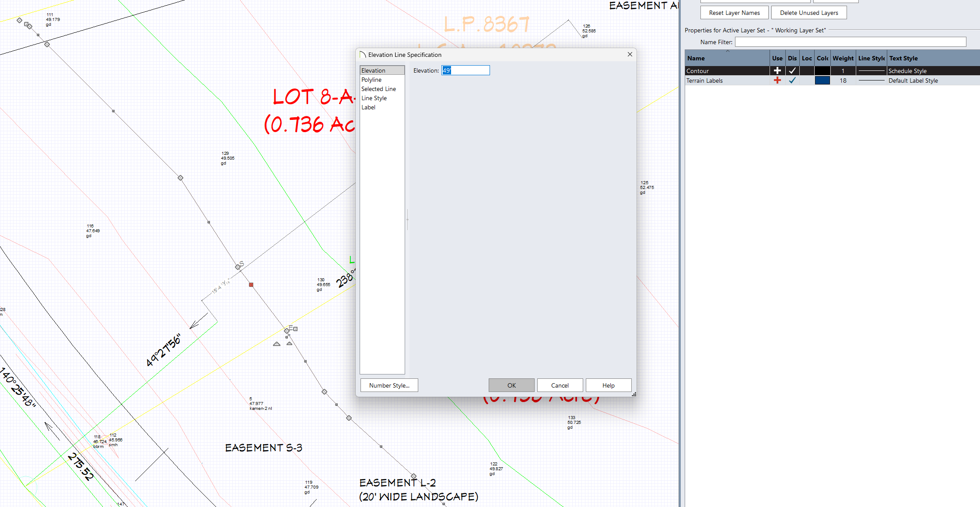Click the Name column sort arrow
The image size is (980, 507).
pos(728,52)
